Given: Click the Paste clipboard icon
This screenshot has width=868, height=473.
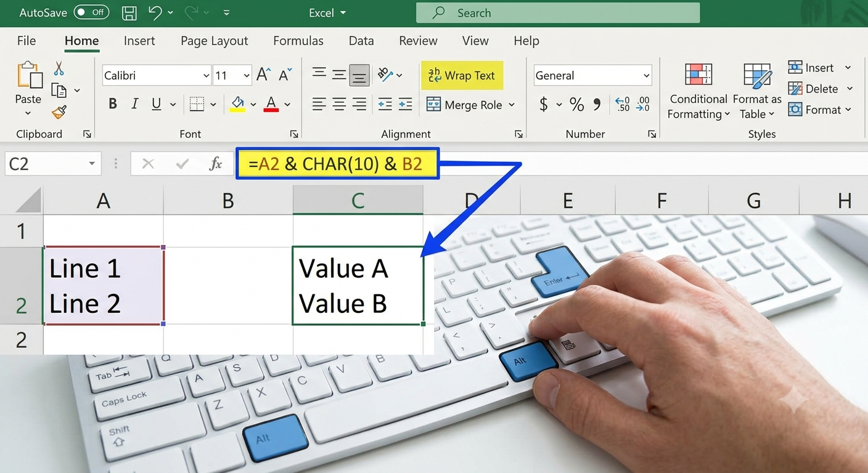Looking at the screenshot, I should point(29,76).
